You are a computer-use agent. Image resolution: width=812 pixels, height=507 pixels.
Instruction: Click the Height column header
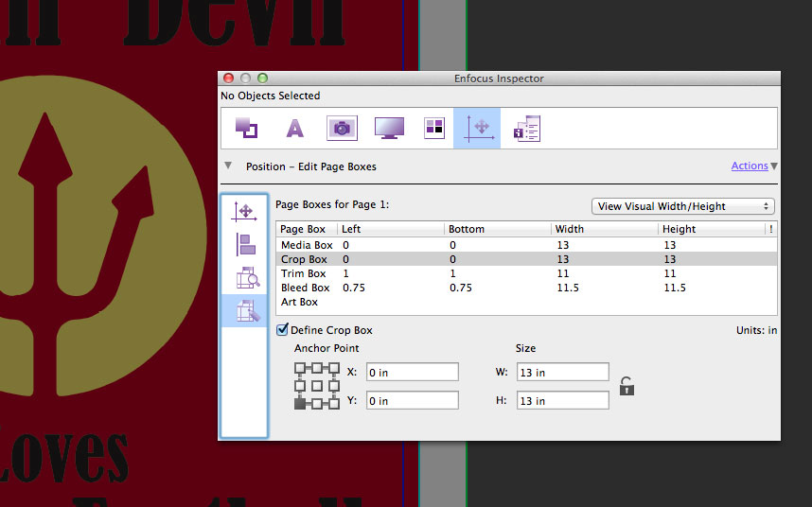[x=711, y=229]
